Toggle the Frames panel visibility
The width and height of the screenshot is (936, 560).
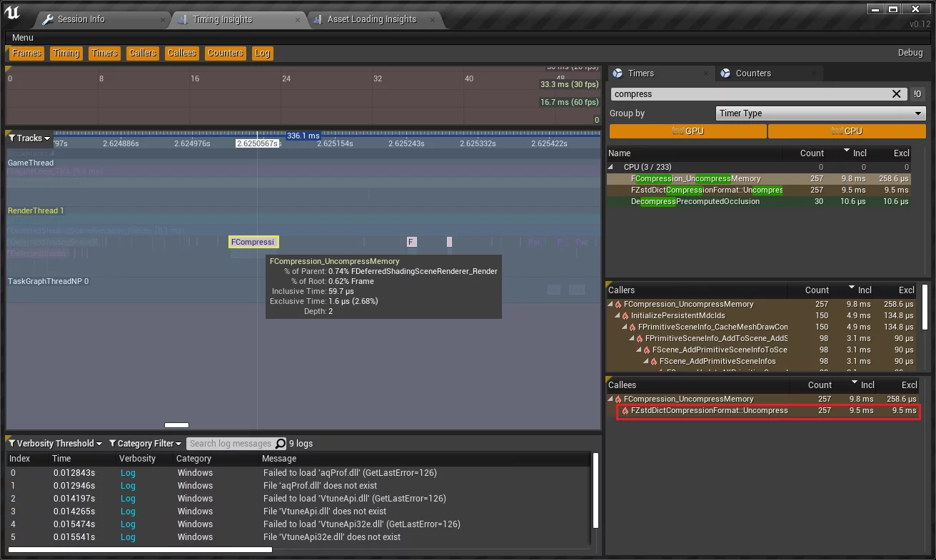point(26,53)
